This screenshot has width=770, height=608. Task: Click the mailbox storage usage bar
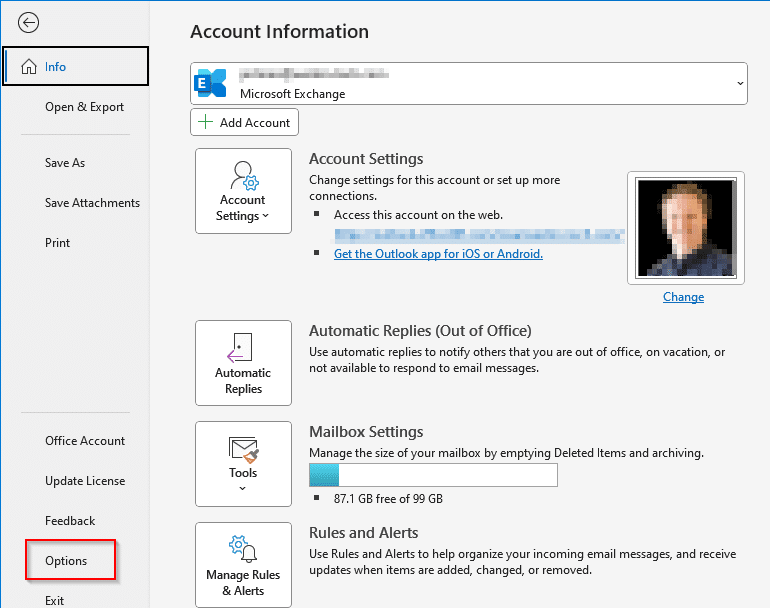433,475
